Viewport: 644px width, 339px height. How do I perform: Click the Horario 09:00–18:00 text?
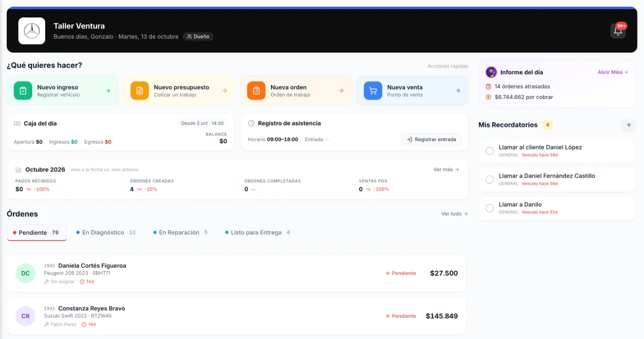click(273, 139)
